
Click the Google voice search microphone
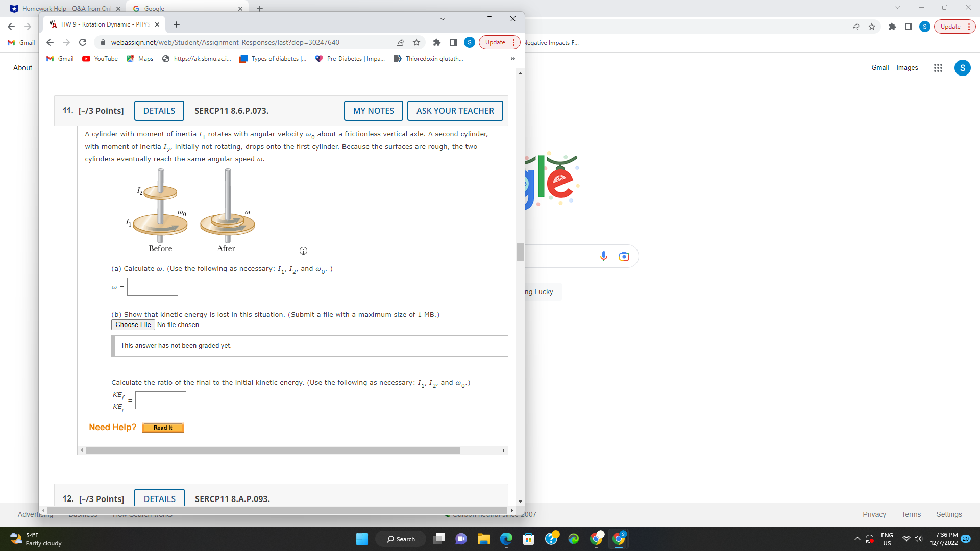click(604, 256)
